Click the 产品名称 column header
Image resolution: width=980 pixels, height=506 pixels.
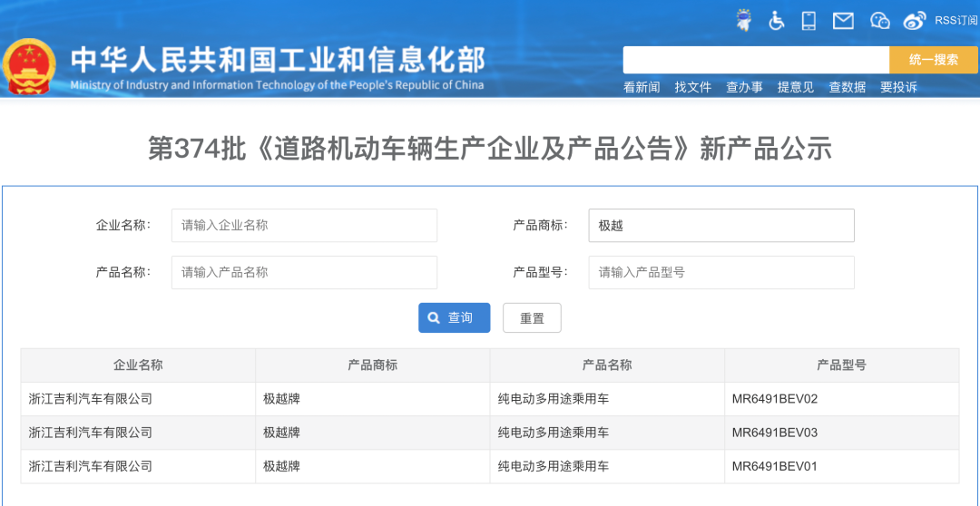point(607,365)
